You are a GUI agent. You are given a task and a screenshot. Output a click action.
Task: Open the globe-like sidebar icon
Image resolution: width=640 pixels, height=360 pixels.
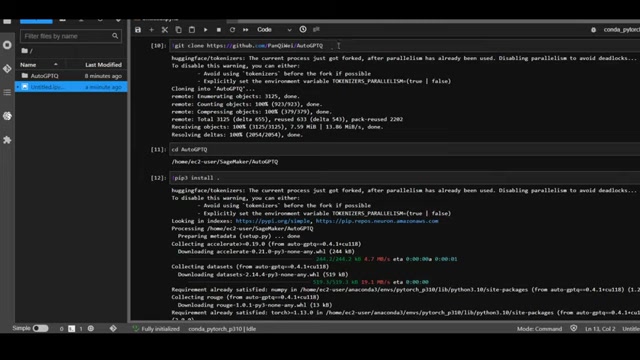coord(7,116)
